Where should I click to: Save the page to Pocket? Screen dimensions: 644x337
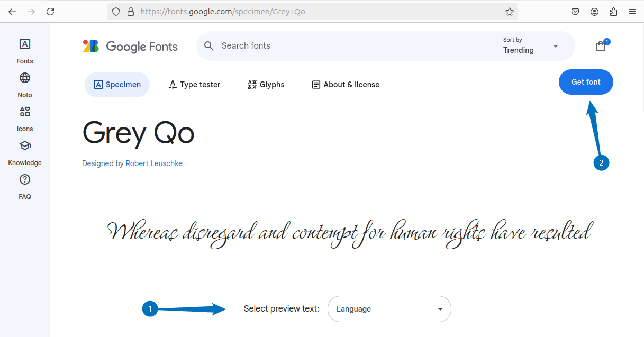pos(575,11)
